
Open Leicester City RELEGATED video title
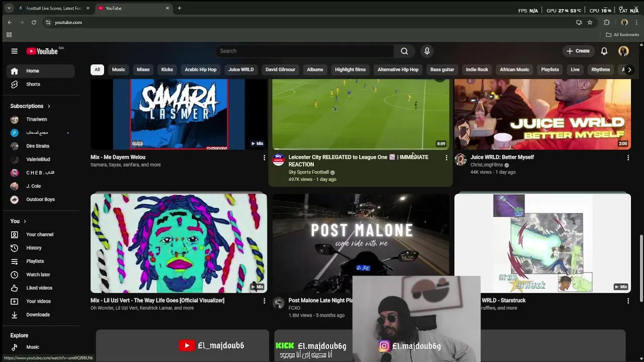click(x=358, y=160)
